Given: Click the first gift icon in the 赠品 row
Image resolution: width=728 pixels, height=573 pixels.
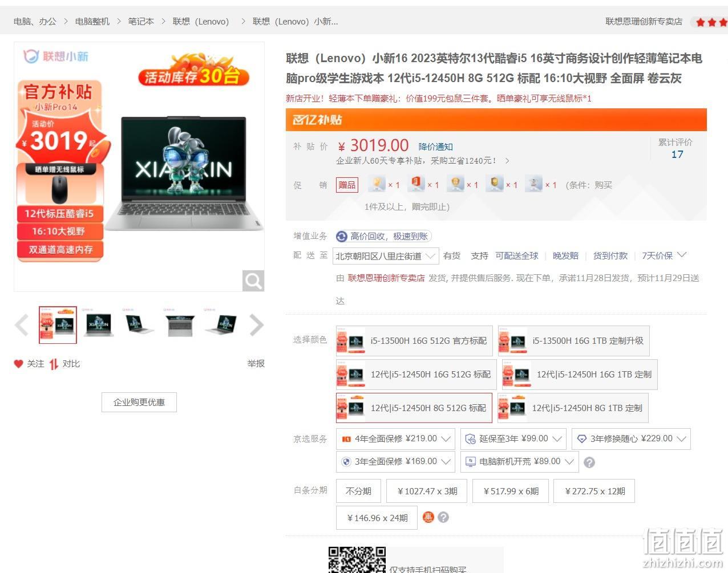Looking at the screenshot, I should point(377,184).
